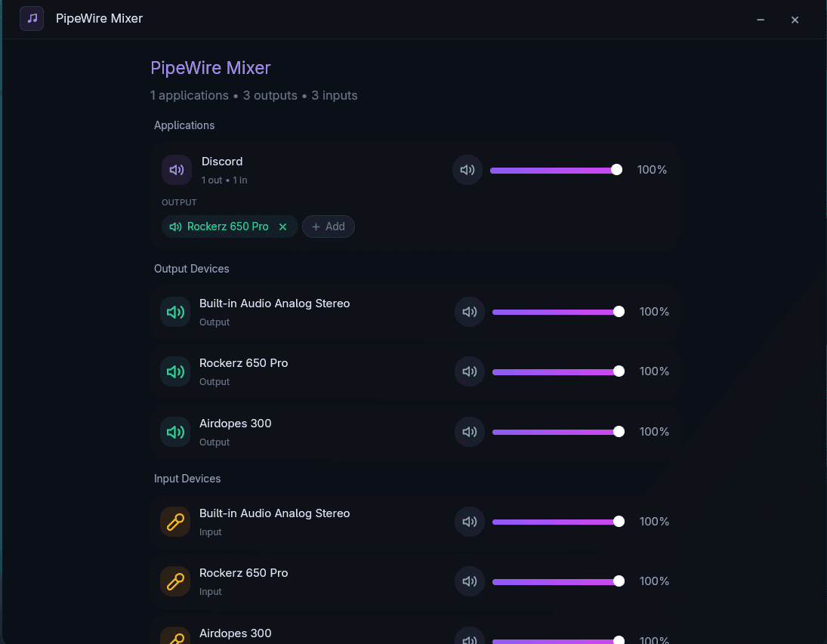Click the Discord application speaker icon
Screen dimensions: 827x644
pyautogui.click(x=176, y=170)
